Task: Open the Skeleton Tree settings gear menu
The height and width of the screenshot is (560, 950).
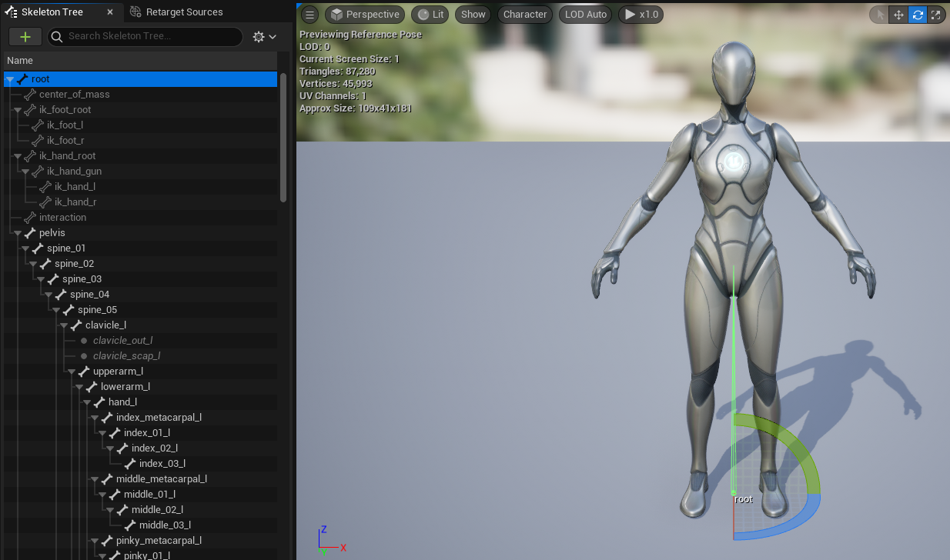Action: (x=264, y=37)
